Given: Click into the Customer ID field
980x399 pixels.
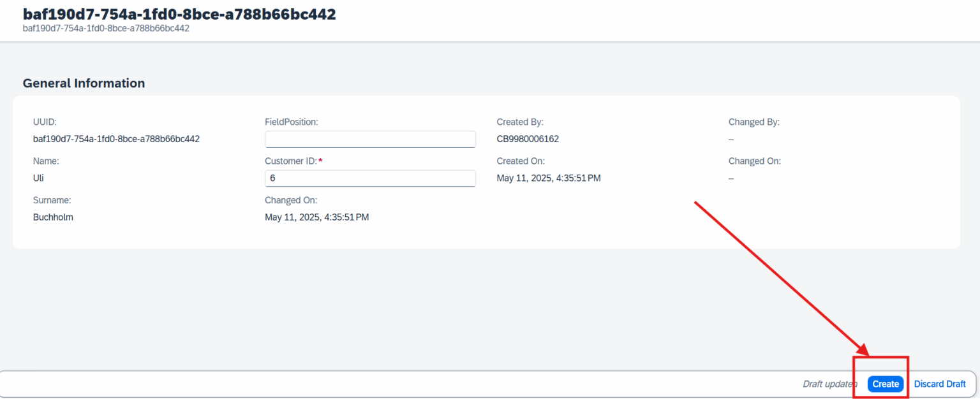Looking at the screenshot, I should click(x=370, y=178).
